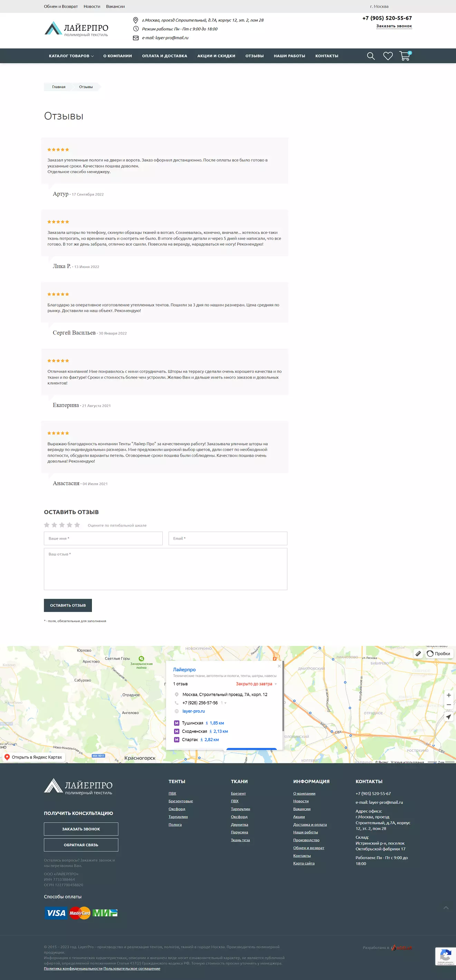Submit with the Оставить отзыв button
This screenshot has height=980, width=456.
click(x=68, y=605)
